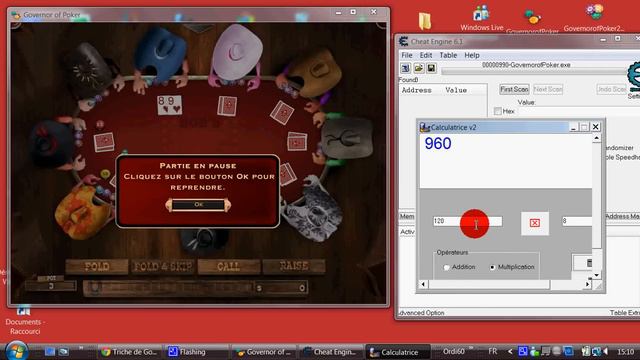The height and width of the screenshot is (360, 640).
Task: Click the bet amount box beside the poker slider
Action: click(280, 288)
